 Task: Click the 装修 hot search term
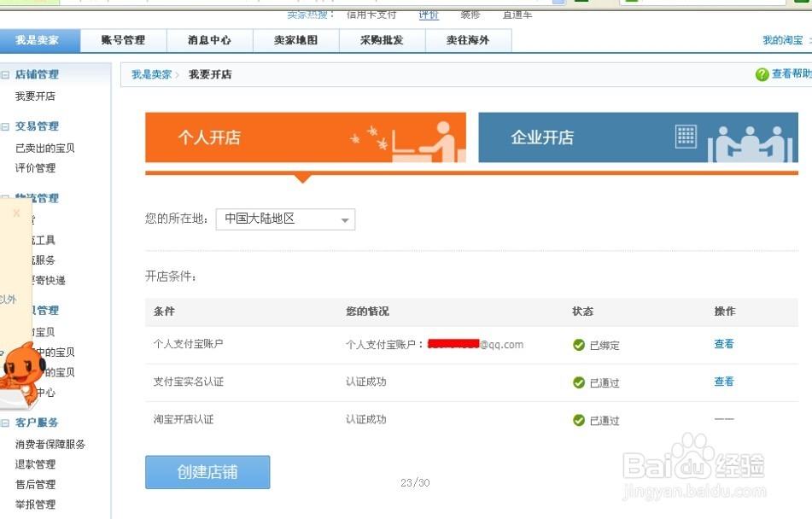tap(470, 15)
